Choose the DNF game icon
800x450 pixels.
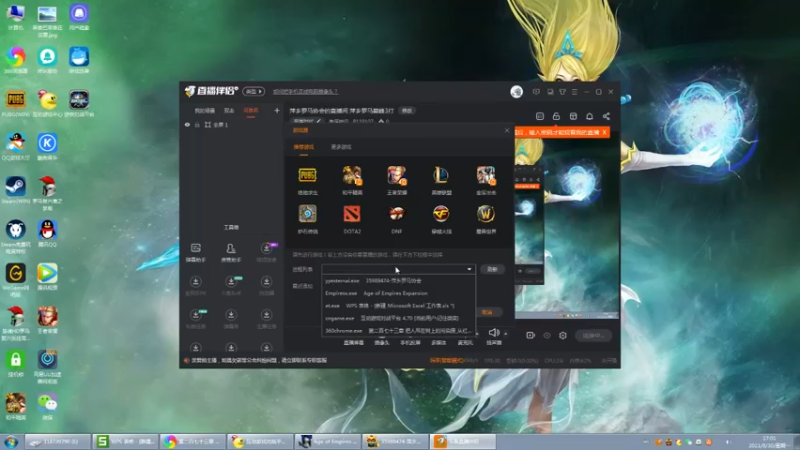pyautogui.click(x=396, y=214)
